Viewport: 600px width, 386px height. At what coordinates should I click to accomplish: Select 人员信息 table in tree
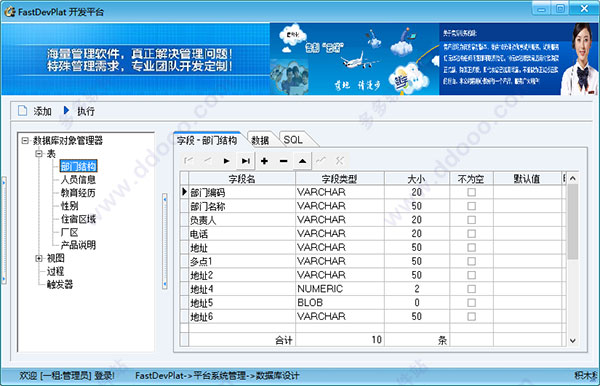pos(78,179)
